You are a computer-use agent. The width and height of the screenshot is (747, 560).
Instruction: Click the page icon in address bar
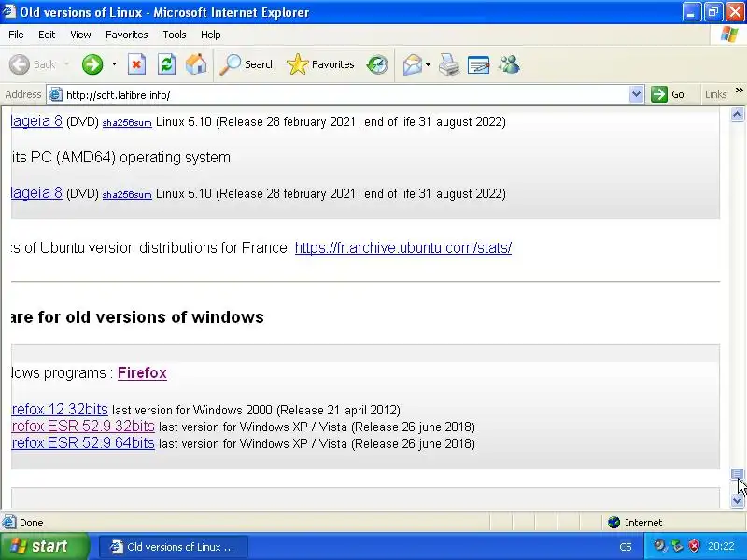(x=56, y=95)
